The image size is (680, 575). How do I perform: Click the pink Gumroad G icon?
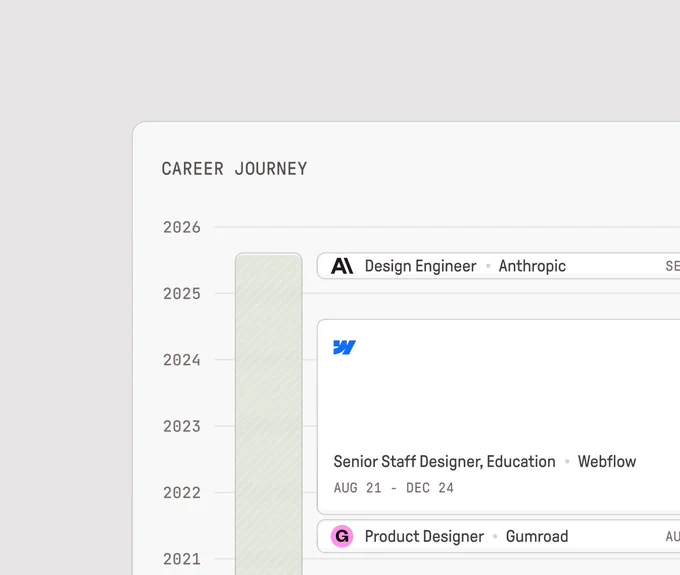(342, 536)
